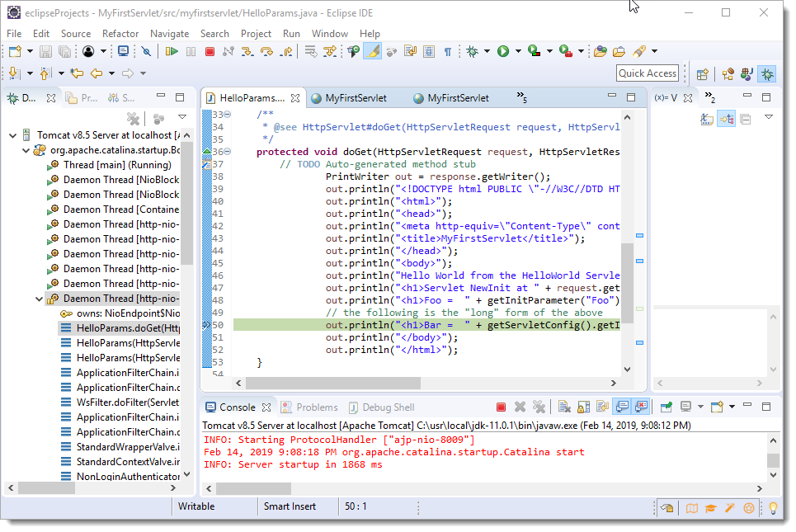The height and width of the screenshot is (532, 796).
Task: Maximize the Console view panel
Action: point(766,406)
